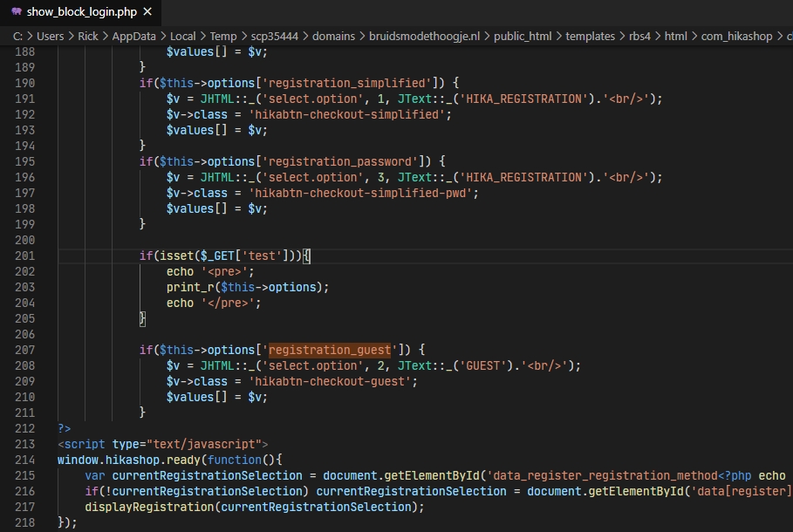Click line number 195 in the gutter
This screenshot has width=793, height=532.
pos(24,162)
